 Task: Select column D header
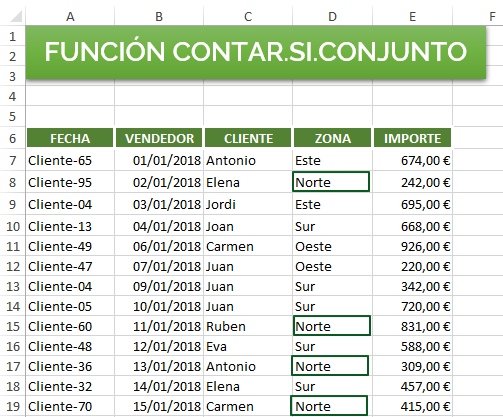tap(332, 16)
